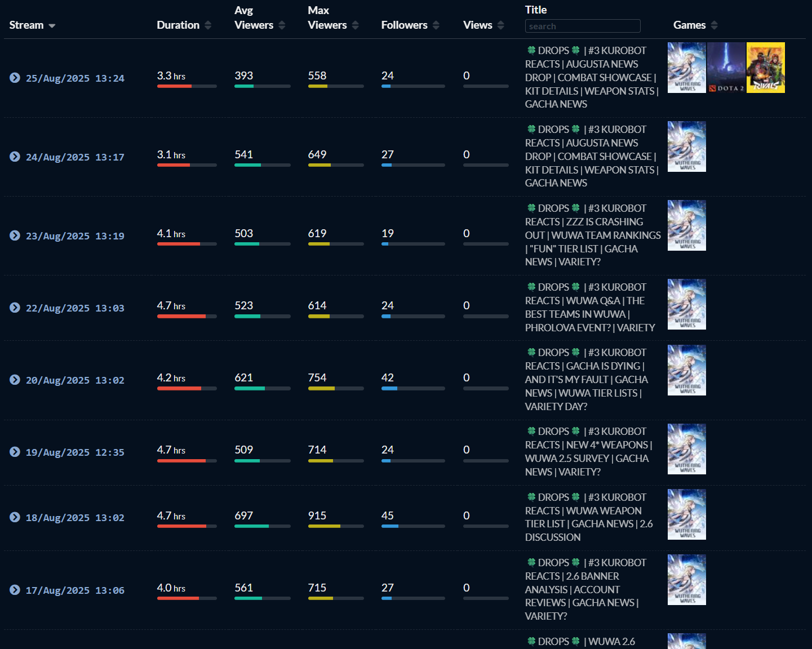Click the 4.1 hrs duration bar
The width and height of the screenshot is (812, 649).
coord(187,244)
